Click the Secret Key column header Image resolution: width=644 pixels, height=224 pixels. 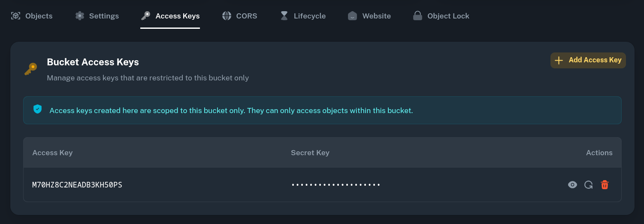pyautogui.click(x=310, y=153)
